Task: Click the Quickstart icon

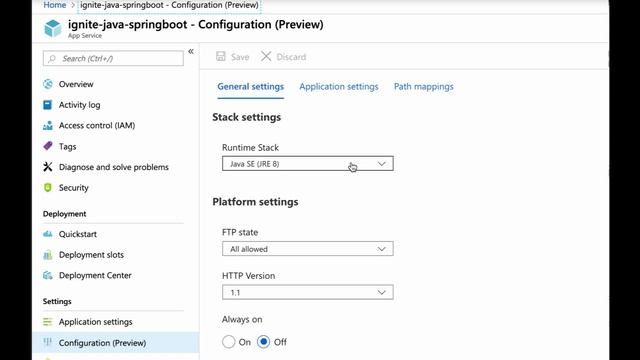Action: (48, 234)
